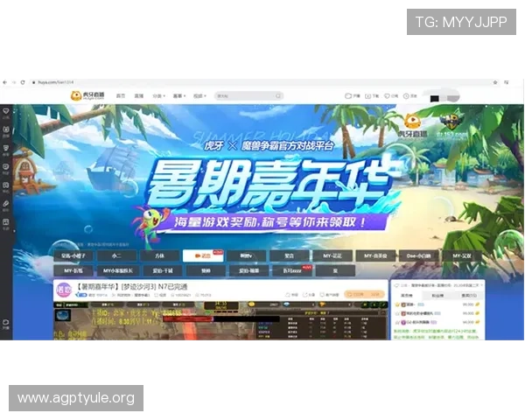525x420 pixels.
Task: Expand the 视频 dropdown in header
Action: [x=199, y=95]
